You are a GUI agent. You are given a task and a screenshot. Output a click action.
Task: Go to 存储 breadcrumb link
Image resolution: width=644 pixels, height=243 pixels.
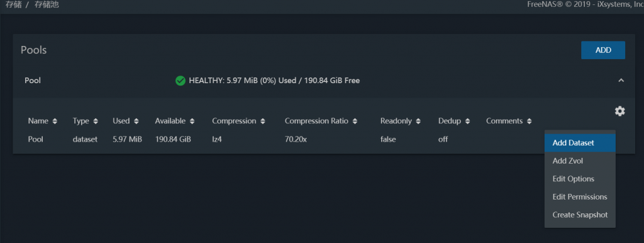point(13,5)
